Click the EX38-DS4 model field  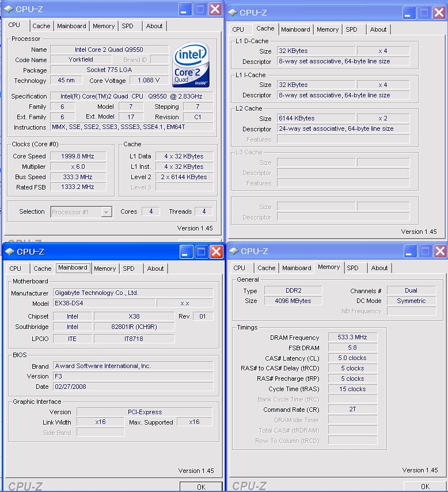104,304
